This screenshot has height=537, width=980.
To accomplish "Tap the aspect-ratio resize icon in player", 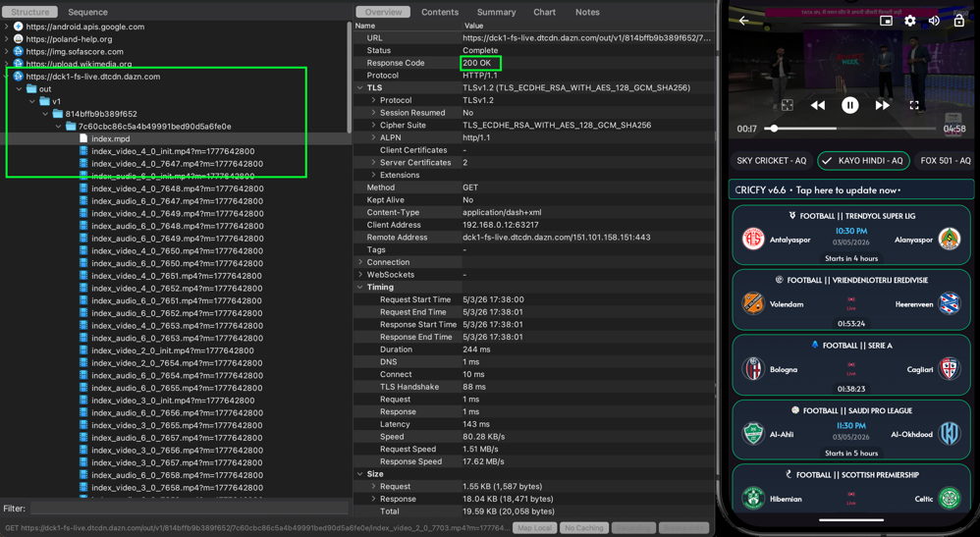I will [787, 105].
